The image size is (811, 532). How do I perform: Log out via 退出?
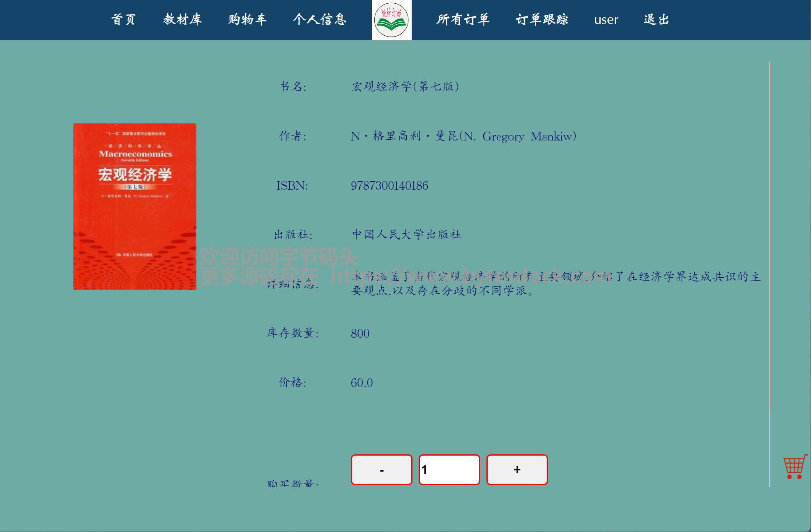(x=656, y=20)
